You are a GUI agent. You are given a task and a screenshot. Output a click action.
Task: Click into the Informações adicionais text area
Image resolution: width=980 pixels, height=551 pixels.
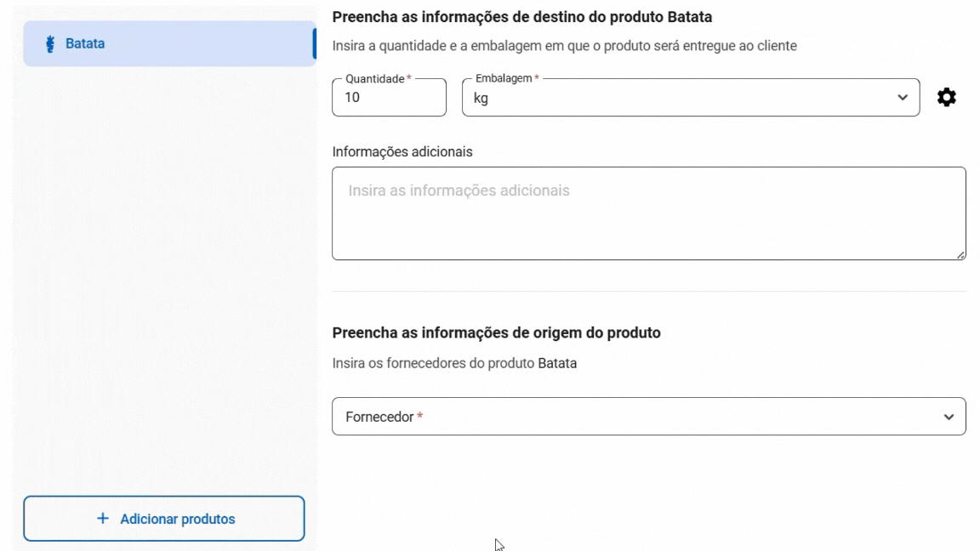coord(648,213)
